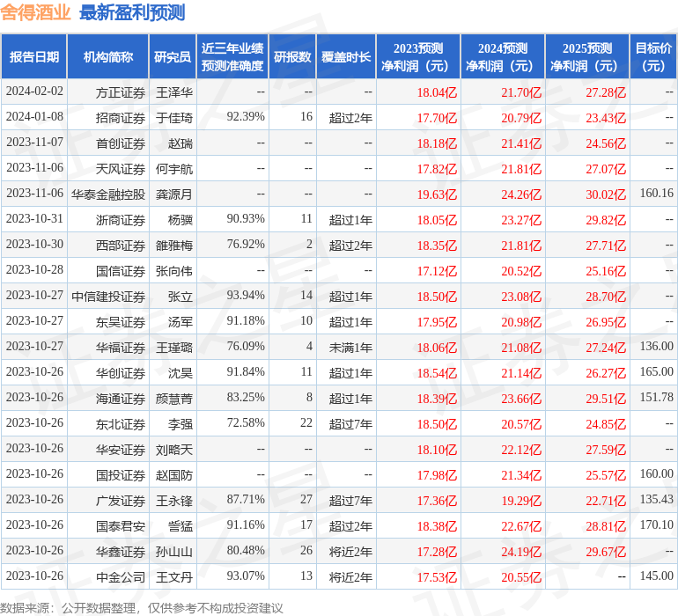Click accuracy value 72.58%
678x616 pixels.
coord(246,422)
